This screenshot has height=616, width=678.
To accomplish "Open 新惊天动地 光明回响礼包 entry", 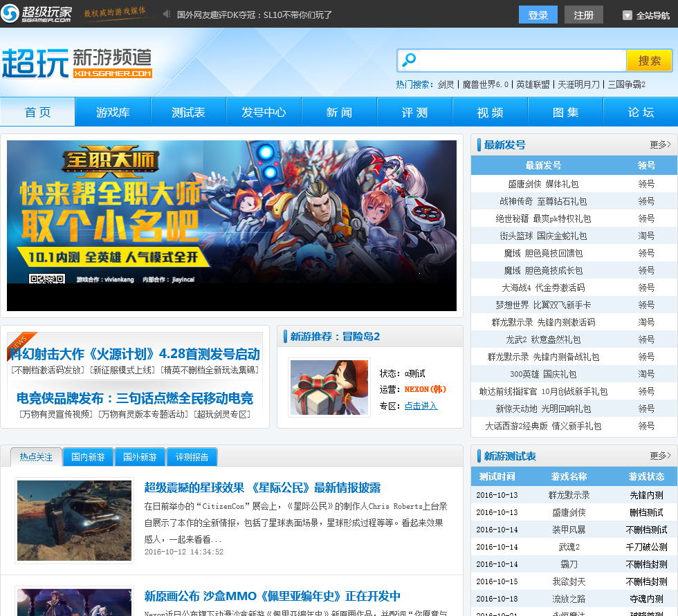I will coord(543,409).
